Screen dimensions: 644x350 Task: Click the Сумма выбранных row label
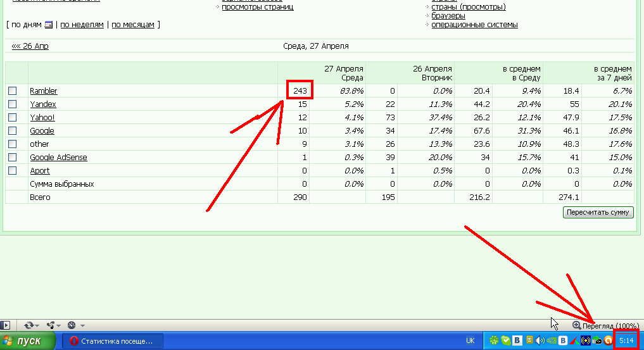[62, 184]
